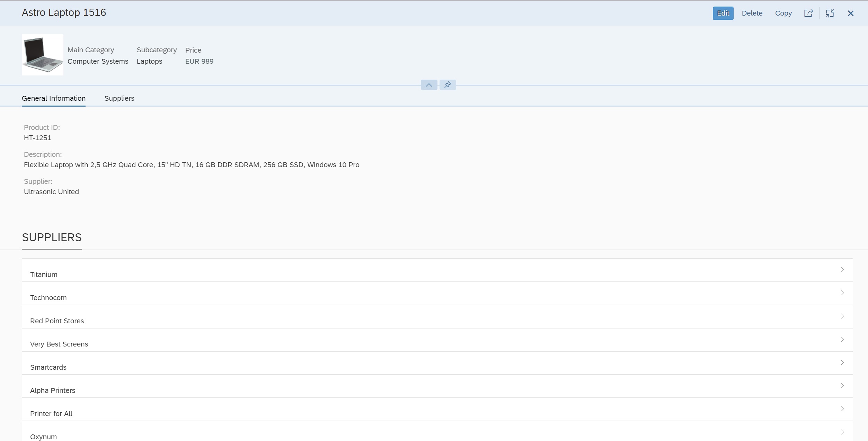Exit full screen mode icon
The height and width of the screenshot is (441, 868).
830,13
